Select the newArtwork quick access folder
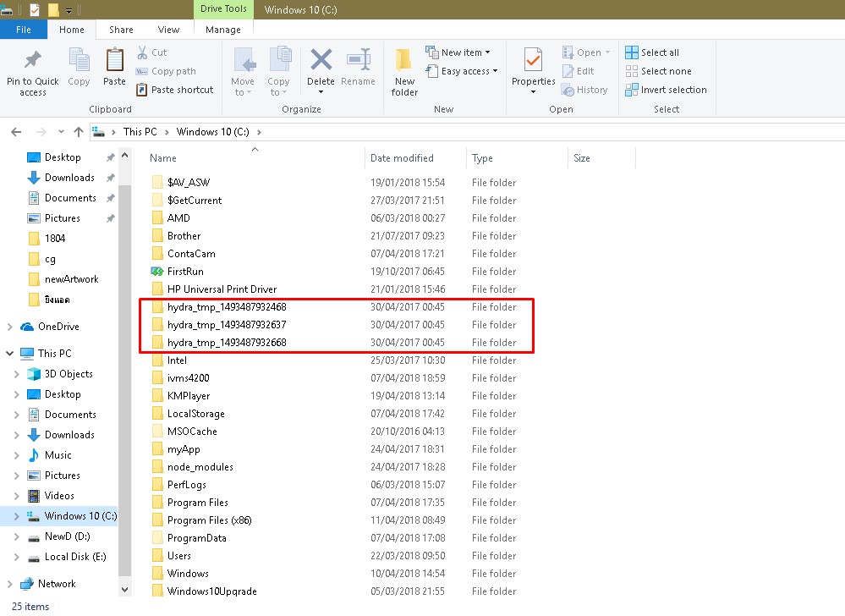The width and height of the screenshot is (845, 616). [72, 279]
